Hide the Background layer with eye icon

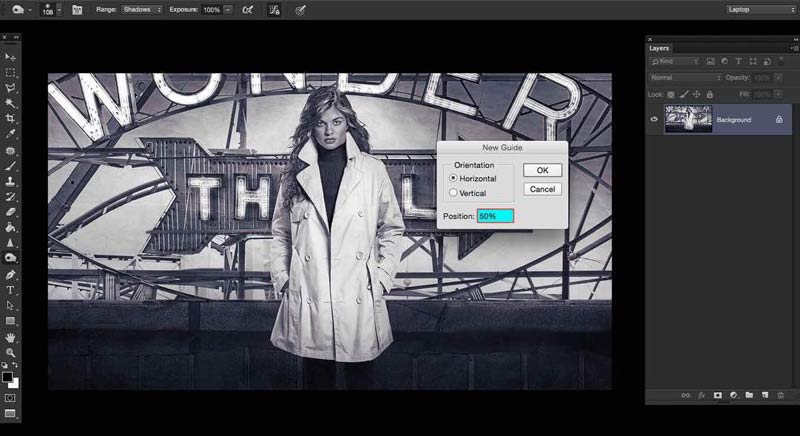point(655,119)
